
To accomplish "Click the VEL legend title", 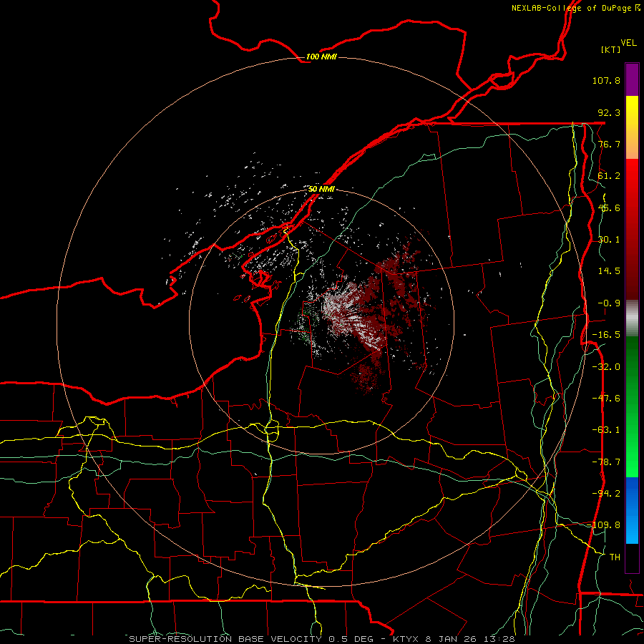I will 628,42.
